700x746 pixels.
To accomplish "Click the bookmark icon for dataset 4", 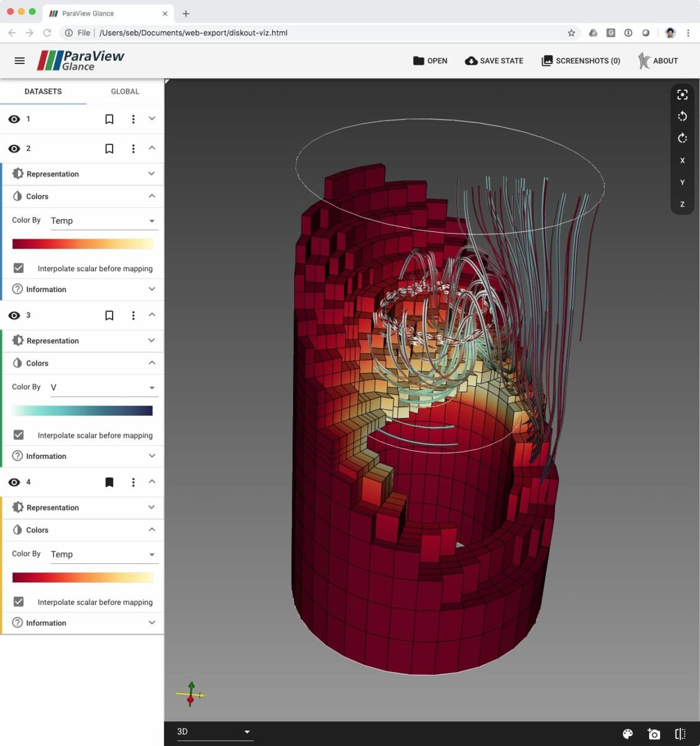I will pos(109,482).
